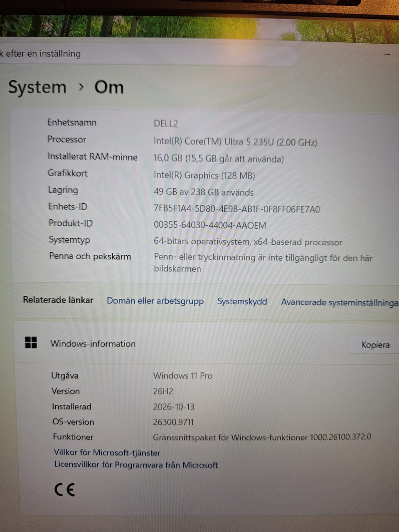Copy Windows information with Kopiera button
The image size is (399, 532).
[x=375, y=345]
